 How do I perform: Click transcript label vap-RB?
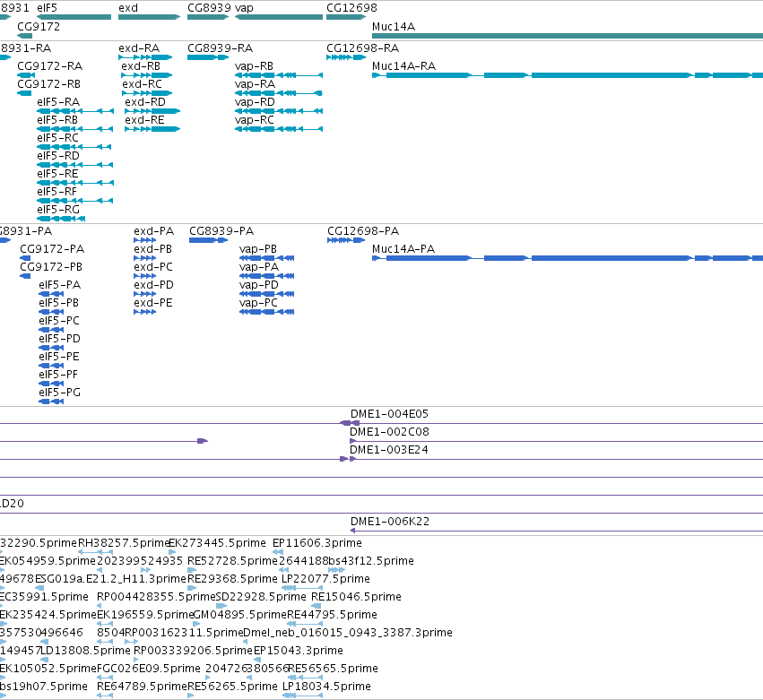[x=254, y=65]
